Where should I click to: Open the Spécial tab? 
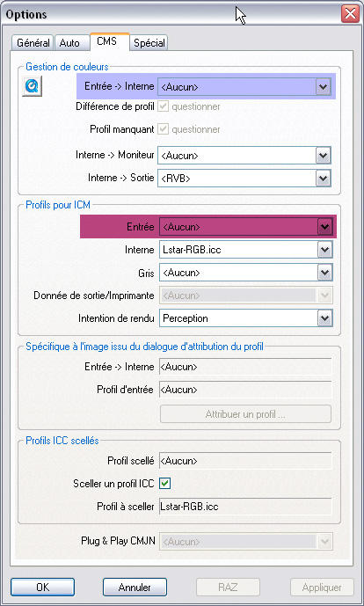tap(149, 43)
